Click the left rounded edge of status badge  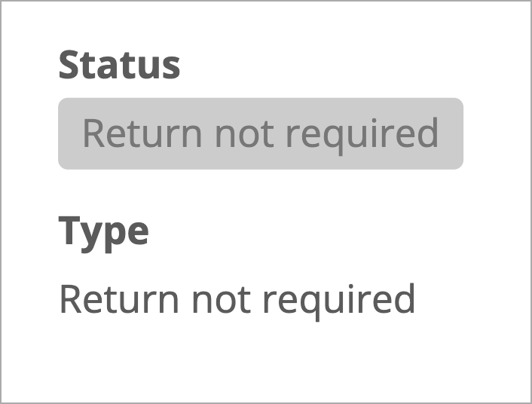pyautogui.click(x=63, y=133)
